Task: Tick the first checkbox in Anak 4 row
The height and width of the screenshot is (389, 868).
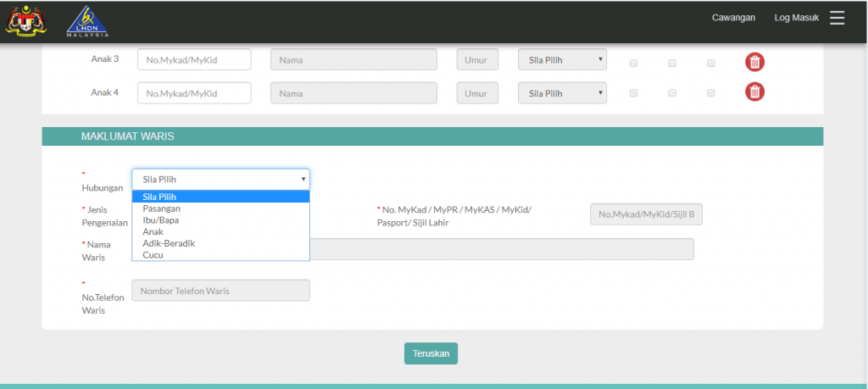Action: (633, 92)
